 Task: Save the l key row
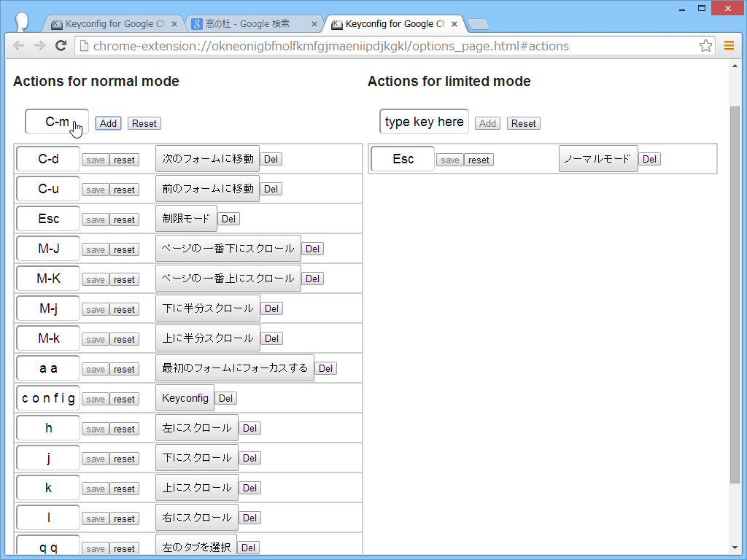point(96,519)
